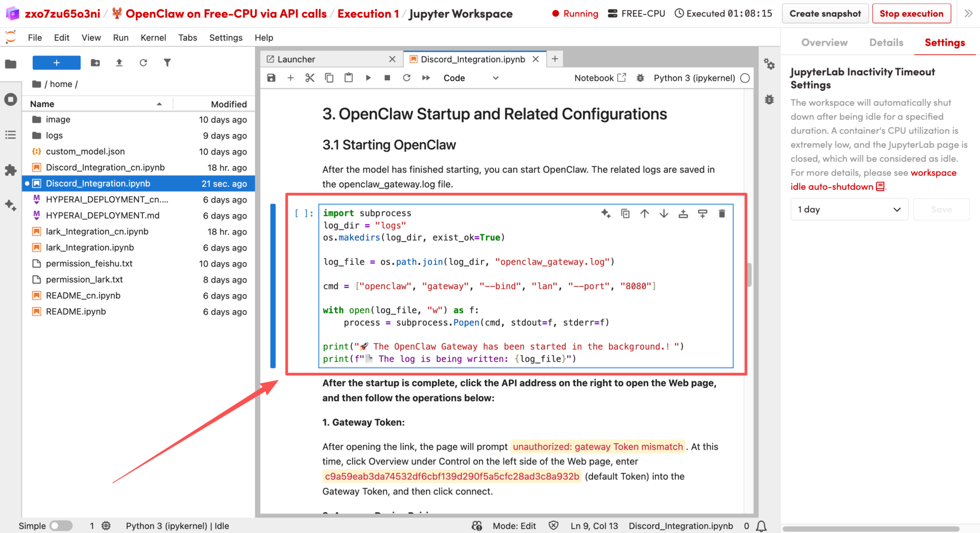Click the upload files icon
Screen dimensions: 980x533
click(x=119, y=63)
